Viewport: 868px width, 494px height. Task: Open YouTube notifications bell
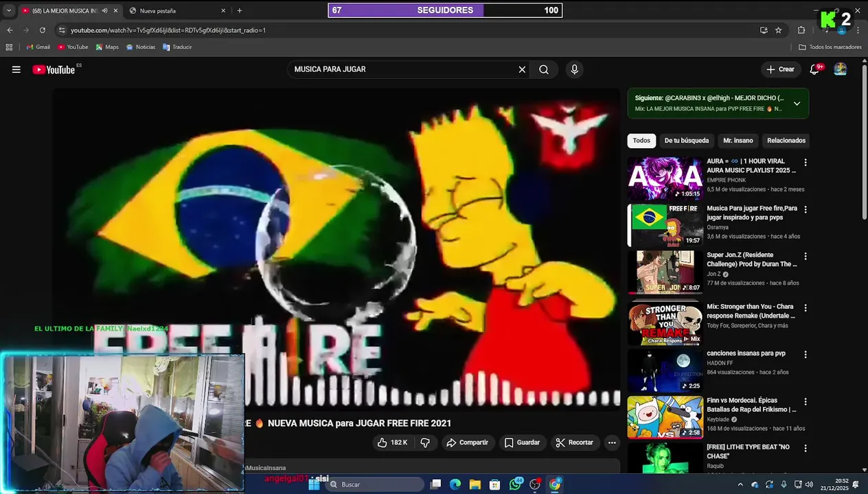coord(814,69)
